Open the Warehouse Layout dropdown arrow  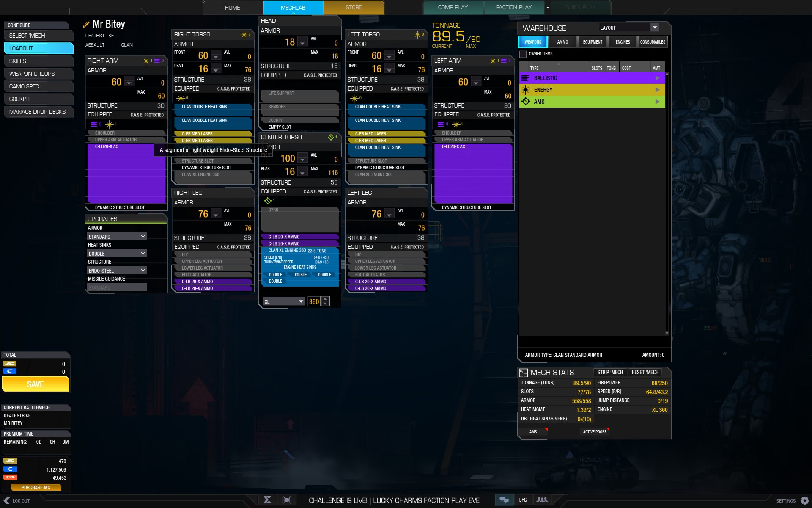click(655, 28)
